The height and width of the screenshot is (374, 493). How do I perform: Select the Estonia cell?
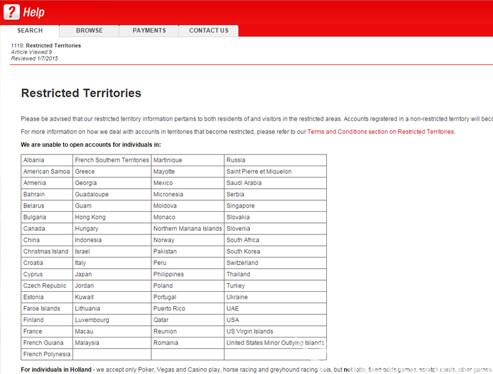click(47, 297)
